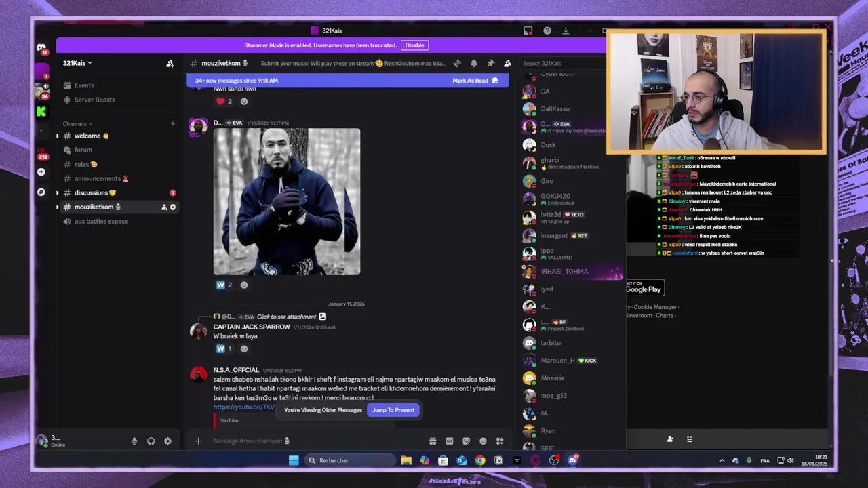Viewport: 868px width, 488px height.
Task: Click the green download update icon
Action: click(566, 30)
